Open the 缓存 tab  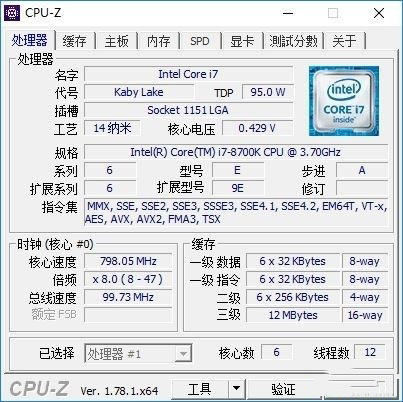74,41
